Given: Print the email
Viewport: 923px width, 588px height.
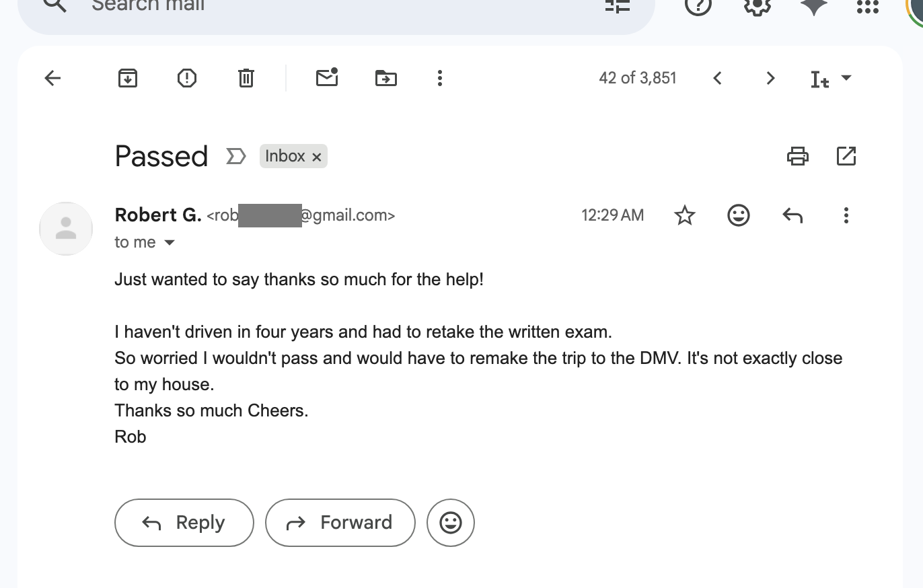Looking at the screenshot, I should coord(798,155).
